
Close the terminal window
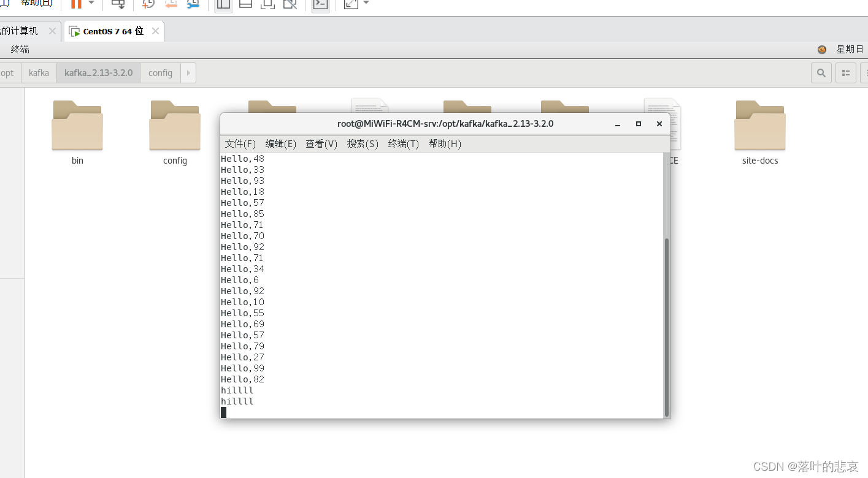click(659, 124)
